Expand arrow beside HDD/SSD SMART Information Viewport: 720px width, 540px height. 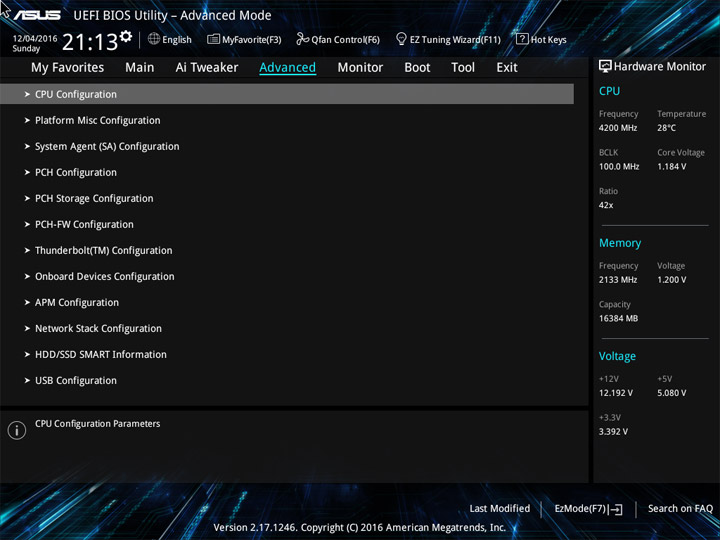coord(27,354)
